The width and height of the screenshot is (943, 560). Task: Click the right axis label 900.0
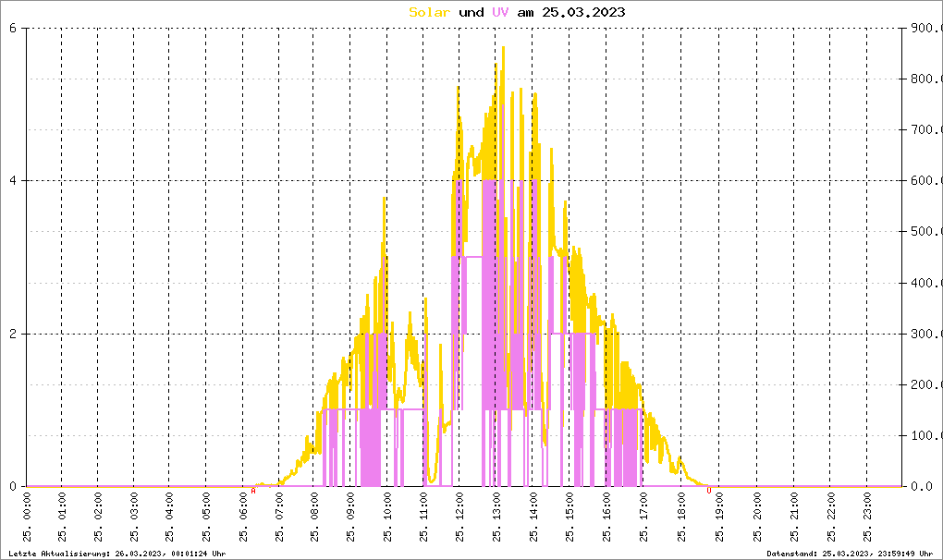click(926, 28)
